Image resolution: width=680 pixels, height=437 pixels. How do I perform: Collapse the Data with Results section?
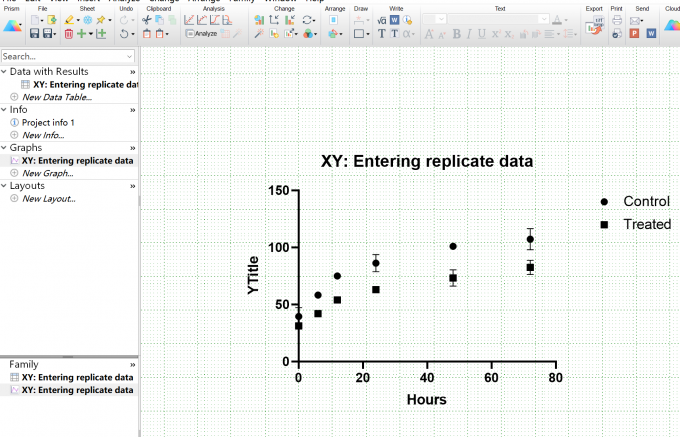coord(4,72)
